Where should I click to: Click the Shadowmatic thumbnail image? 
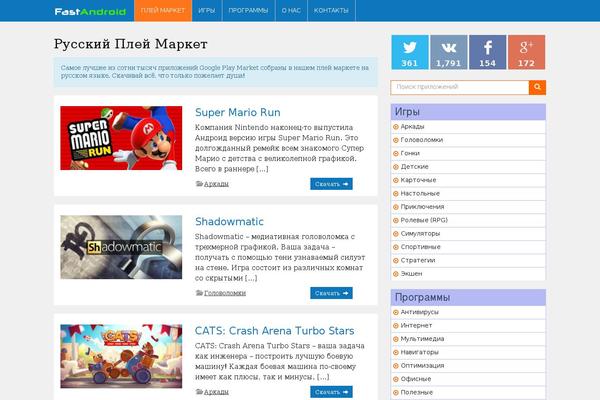coord(121,247)
